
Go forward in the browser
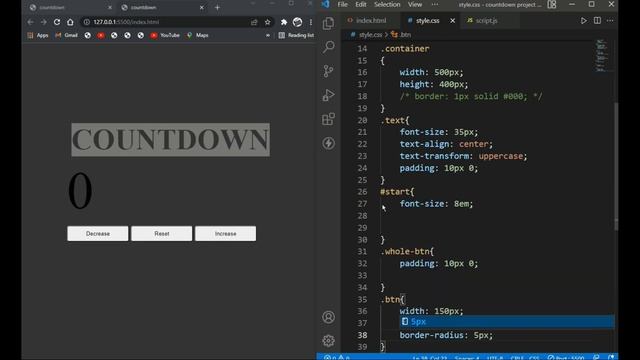pyautogui.click(x=44, y=22)
